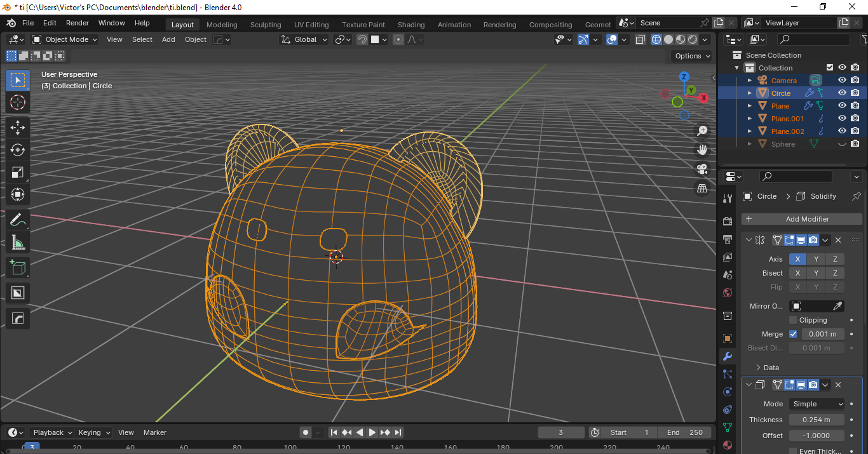Screen dimensions: 868x454
Task: Select the Transform tool
Action: [x=18, y=194]
